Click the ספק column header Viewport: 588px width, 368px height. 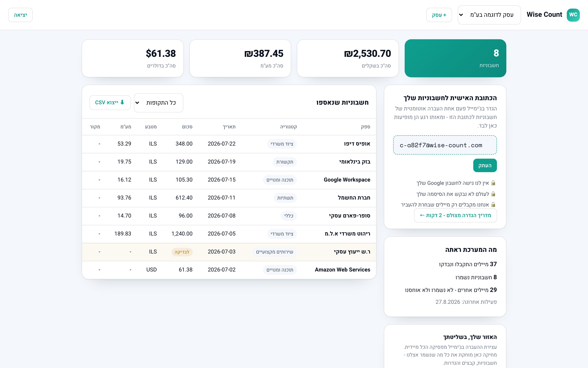coord(365,127)
